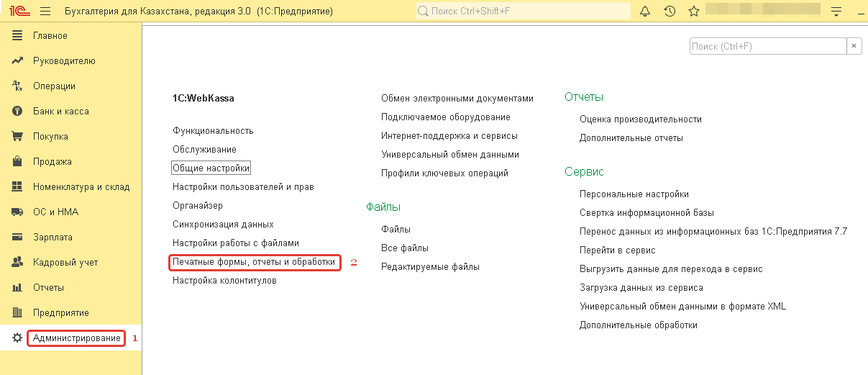Open Универсальный обмен данными link
The width and height of the screenshot is (868, 375).
point(450,154)
